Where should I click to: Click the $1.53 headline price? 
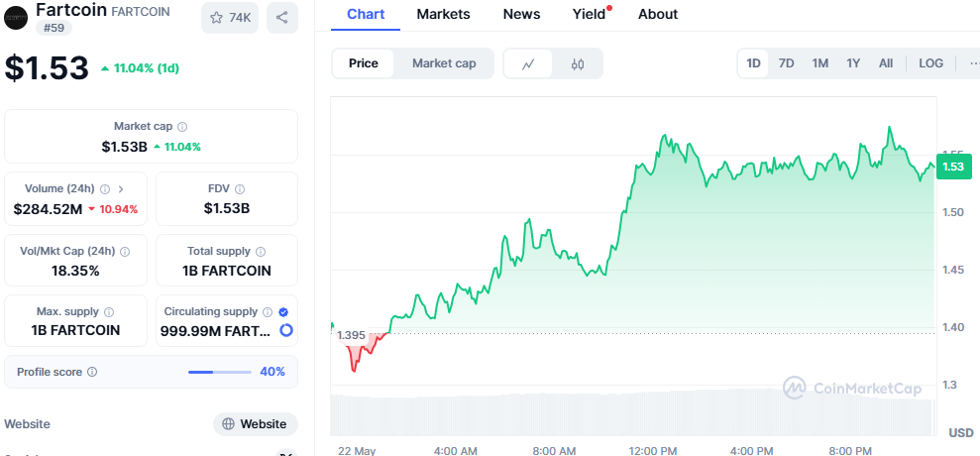pyautogui.click(x=47, y=68)
